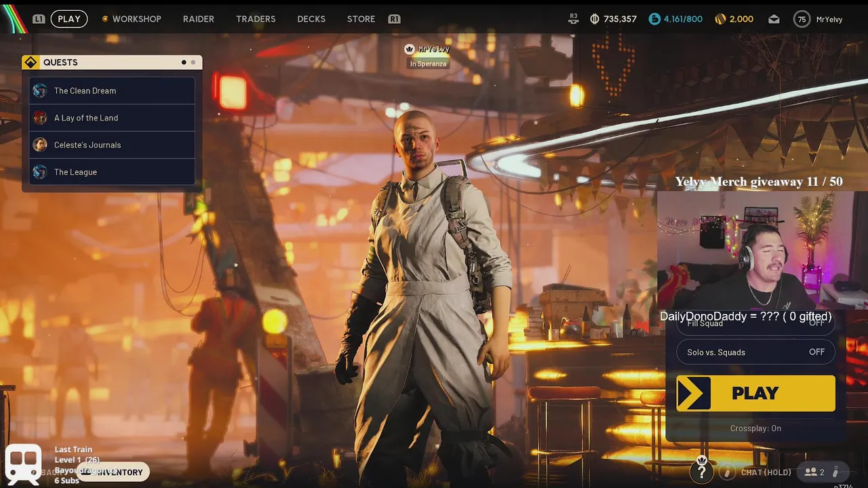Open the DECKS tab
The width and height of the screenshot is (868, 488).
click(311, 19)
